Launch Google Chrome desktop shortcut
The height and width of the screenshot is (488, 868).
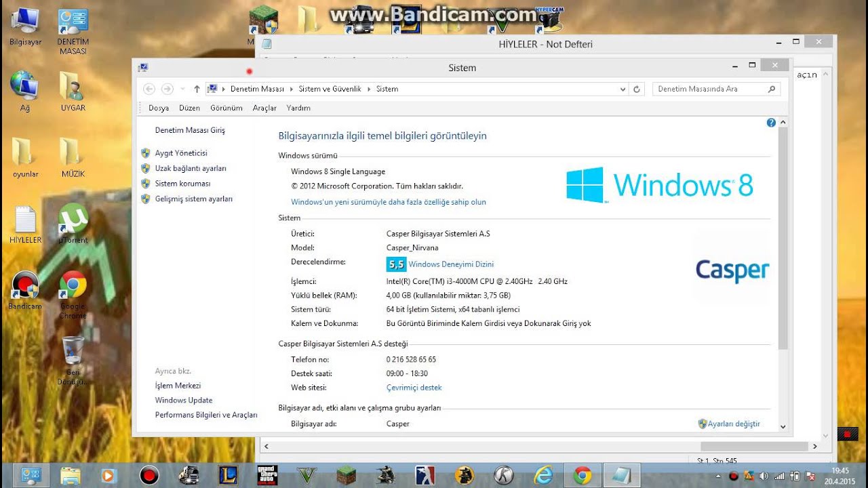73,295
